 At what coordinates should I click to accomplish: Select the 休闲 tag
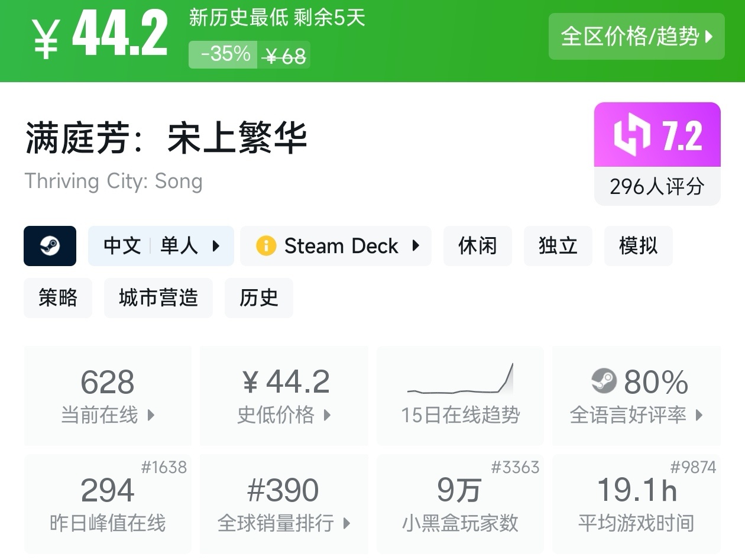[477, 246]
